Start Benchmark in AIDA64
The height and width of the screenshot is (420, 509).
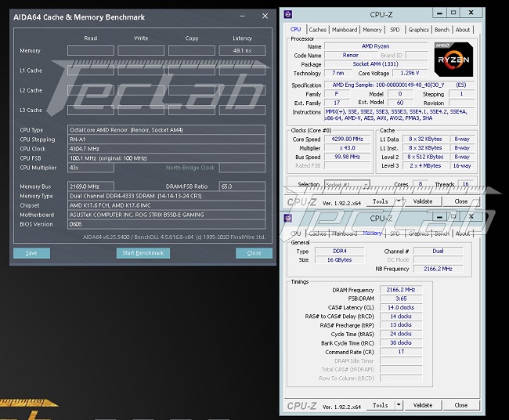pos(143,253)
